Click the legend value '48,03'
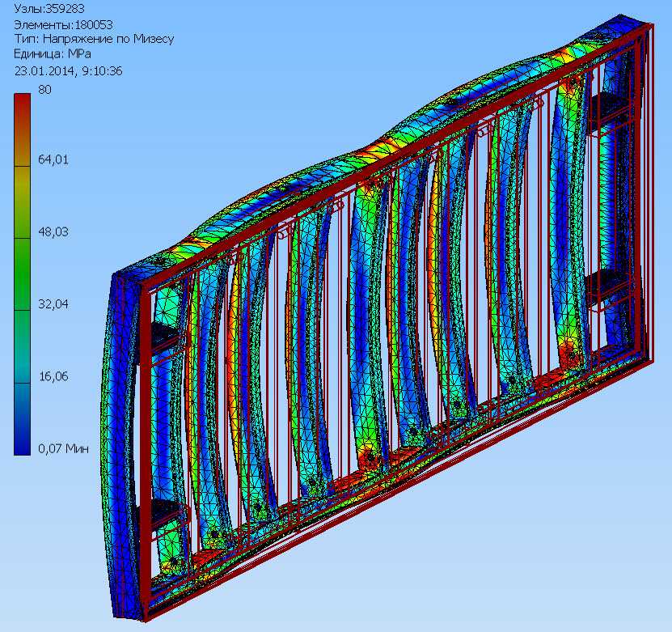Viewport: 672px width, 632px height. click(x=53, y=232)
